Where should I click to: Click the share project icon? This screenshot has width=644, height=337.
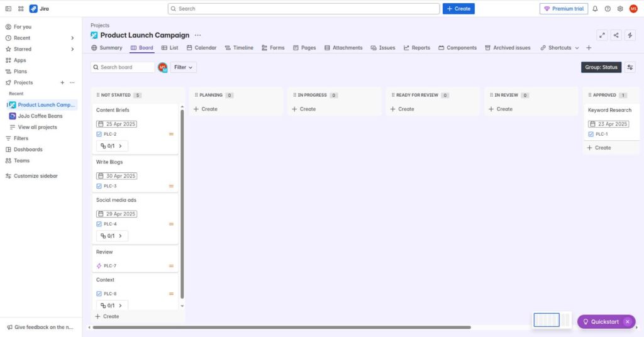(x=616, y=35)
